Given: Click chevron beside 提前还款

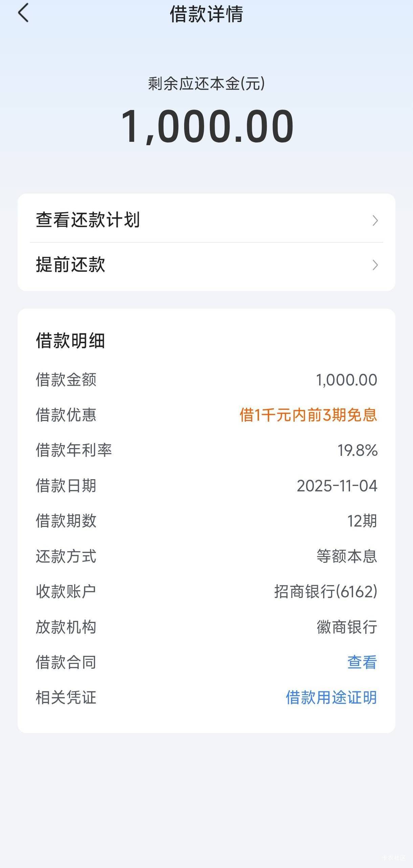Looking at the screenshot, I should tap(375, 265).
